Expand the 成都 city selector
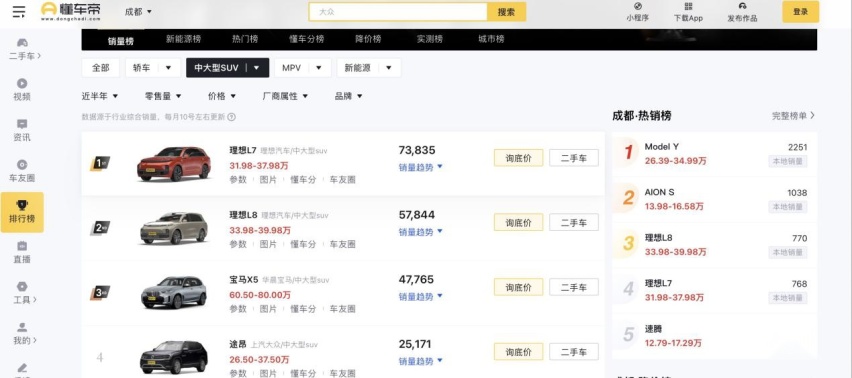The width and height of the screenshot is (852, 378). 138,11
